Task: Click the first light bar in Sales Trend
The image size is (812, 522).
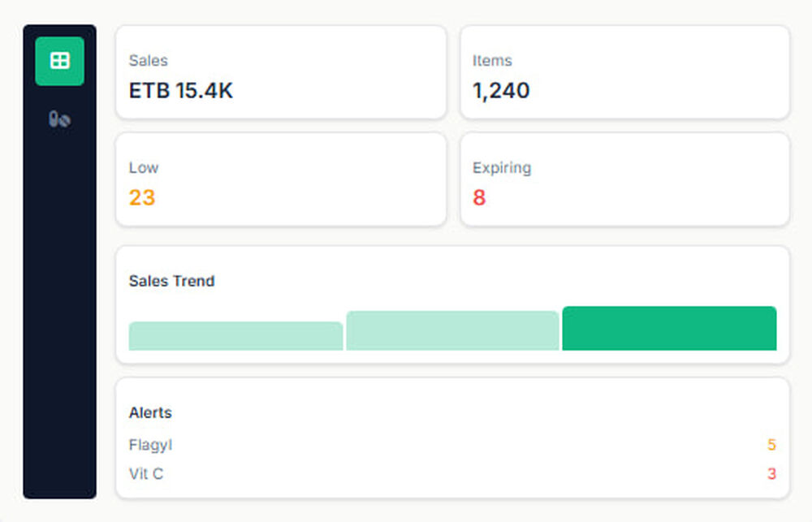Action: [235, 336]
